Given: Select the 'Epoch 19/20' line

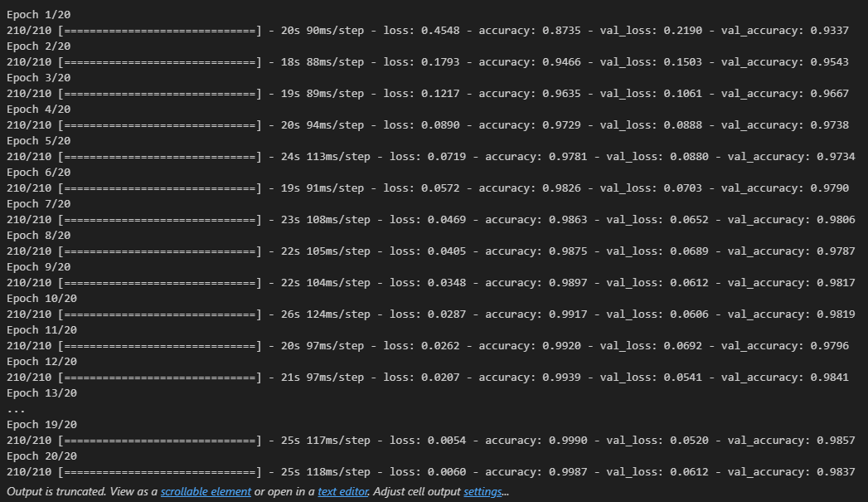Looking at the screenshot, I should pyautogui.click(x=42, y=425).
